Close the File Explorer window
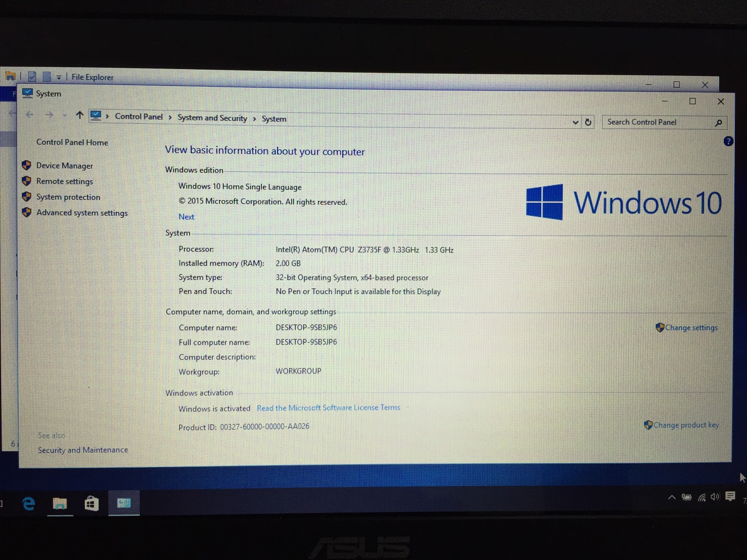 (705, 85)
